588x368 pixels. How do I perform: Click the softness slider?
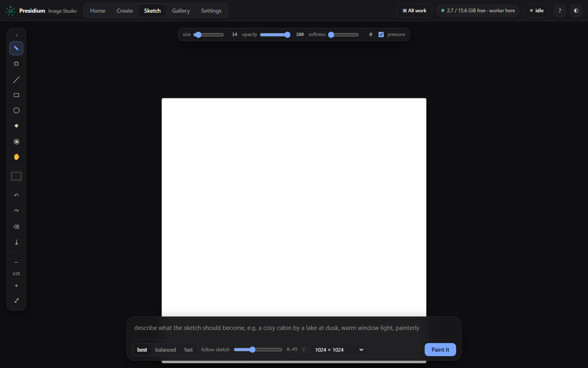pos(343,35)
